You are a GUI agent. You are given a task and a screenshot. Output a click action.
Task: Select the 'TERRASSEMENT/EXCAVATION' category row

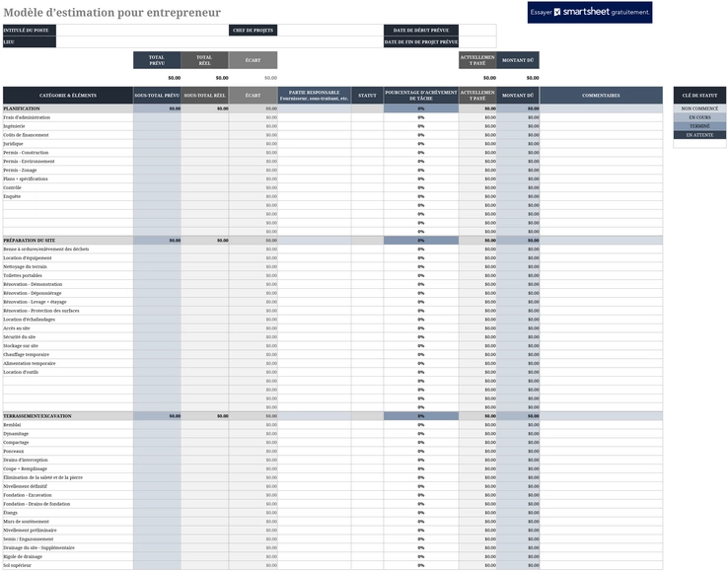click(332, 416)
